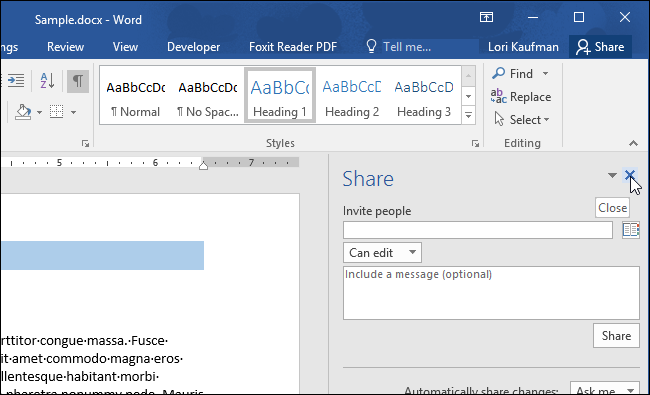Image resolution: width=650 pixels, height=395 pixels.
Task: Open the Foxit Reader PDF tab
Action: [x=293, y=47]
